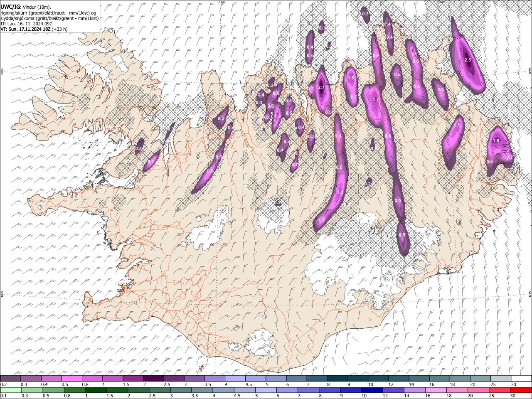Viewport: 532px width, 399px height.
Task: Select the bright red legend swatch after 30
Action: (520, 390)
